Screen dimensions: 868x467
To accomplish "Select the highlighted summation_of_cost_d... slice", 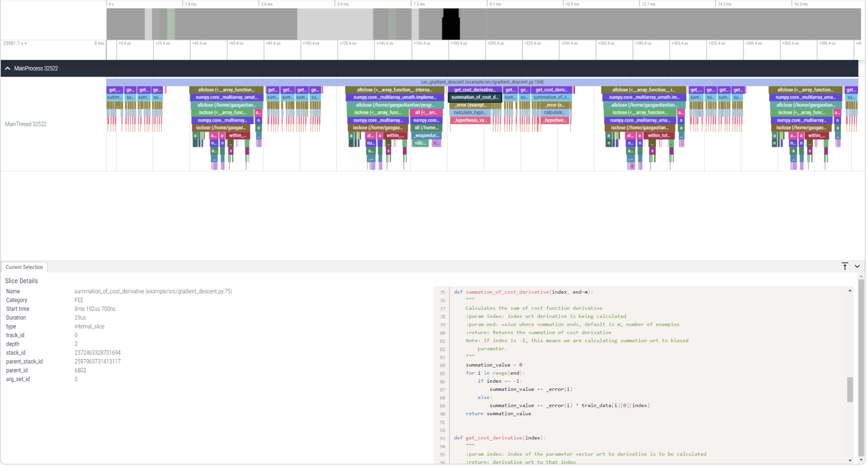I will point(475,97).
